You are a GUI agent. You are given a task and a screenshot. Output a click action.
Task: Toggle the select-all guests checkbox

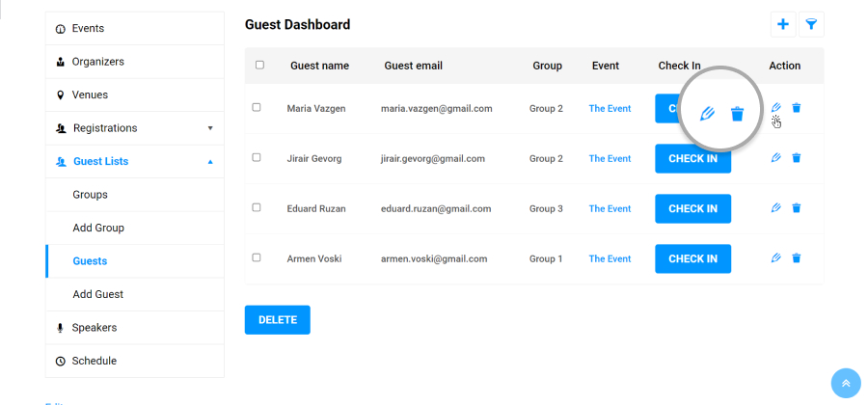259,65
